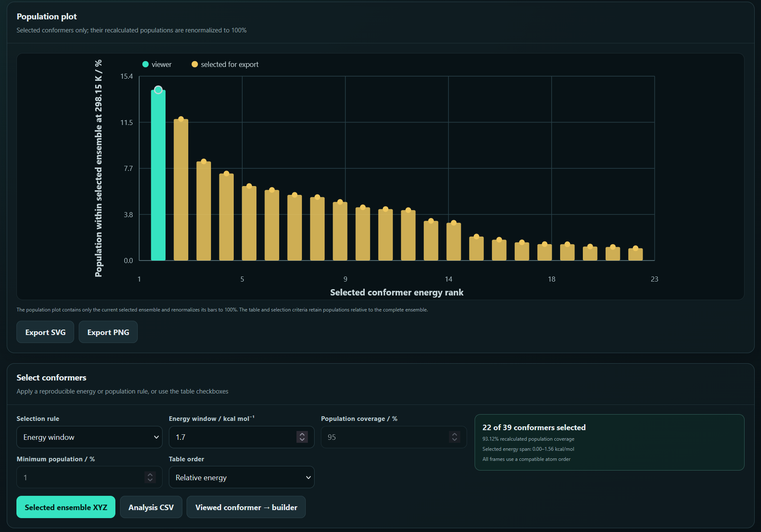This screenshot has height=532, width=761.
Task: Click the y-axis tick label 15.4
Action: click(126, 76)
